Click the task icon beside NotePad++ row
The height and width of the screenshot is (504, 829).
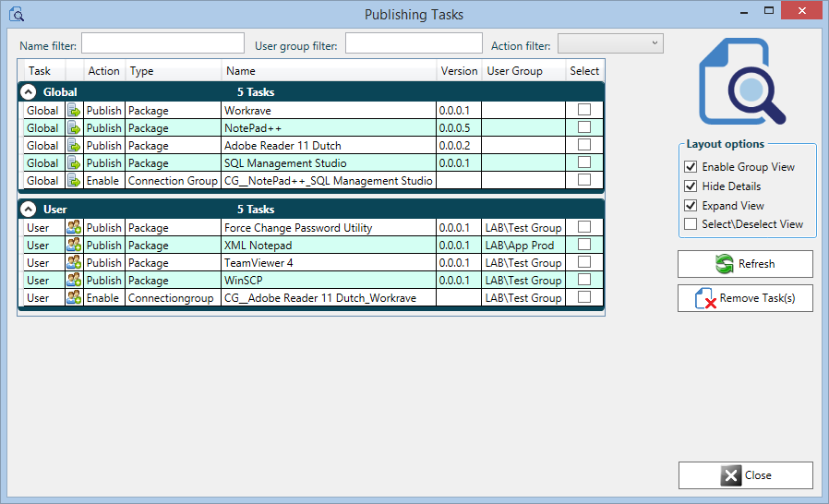[x=74, y=128]
